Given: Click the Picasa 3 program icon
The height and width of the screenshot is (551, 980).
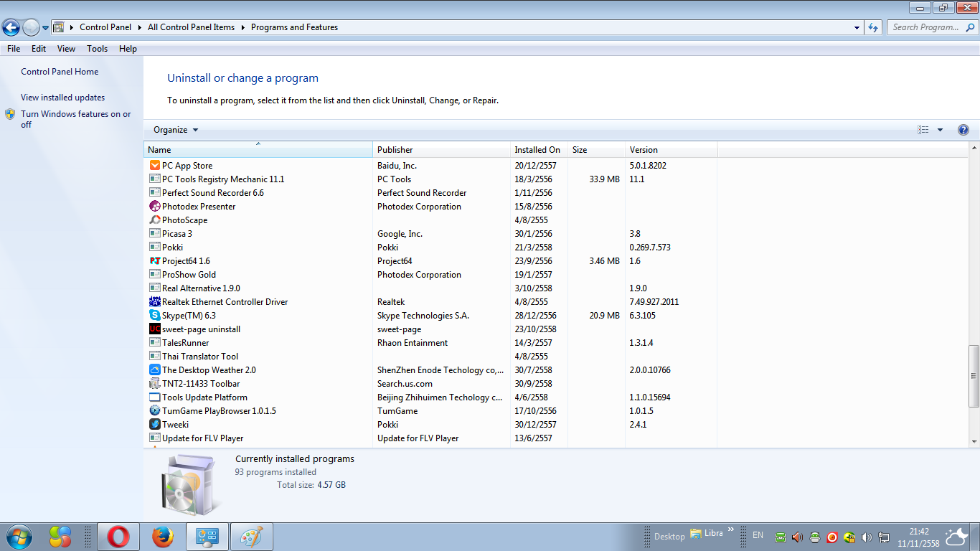Looking at the screenshot, I should [x=154, y=234].
